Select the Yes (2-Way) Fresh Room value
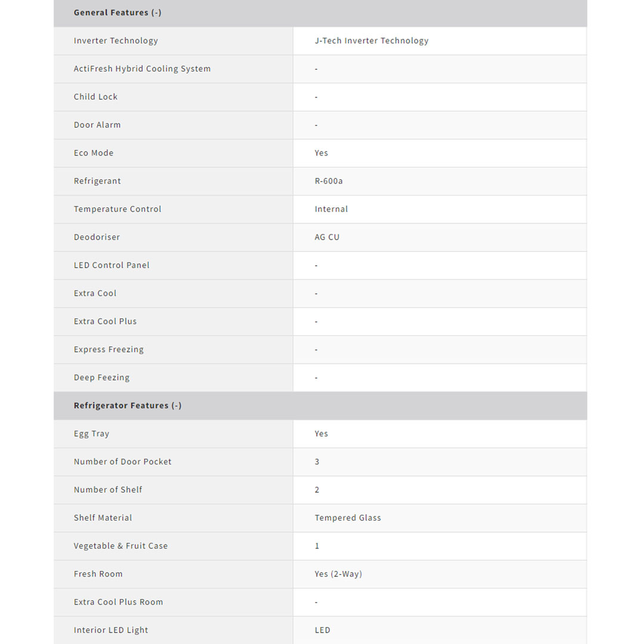Screen dimensions: 644x644 pos(338,574)
